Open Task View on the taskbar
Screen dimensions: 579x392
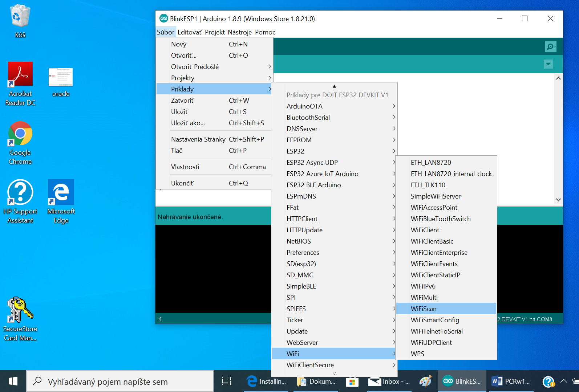[x=227, y=381]
